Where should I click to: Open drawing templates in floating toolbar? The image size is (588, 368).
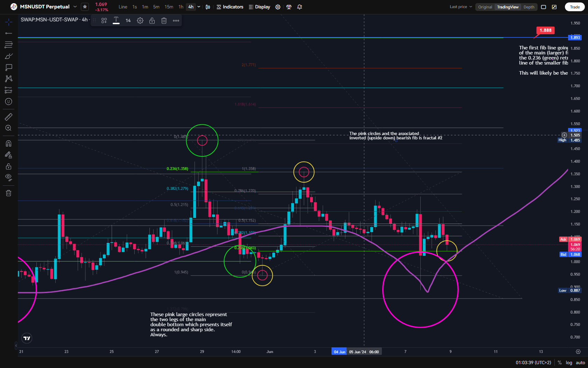pyautogui.click(x=104, y=21)
